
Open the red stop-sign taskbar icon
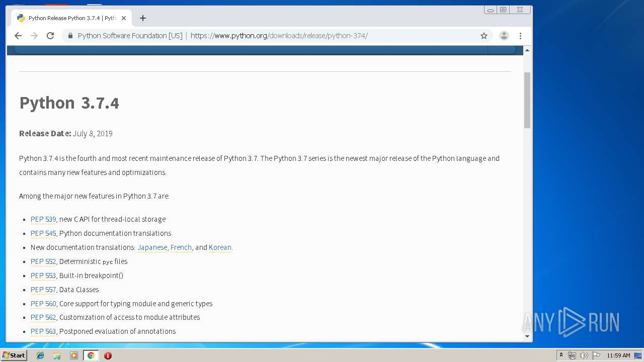(108, 355)
